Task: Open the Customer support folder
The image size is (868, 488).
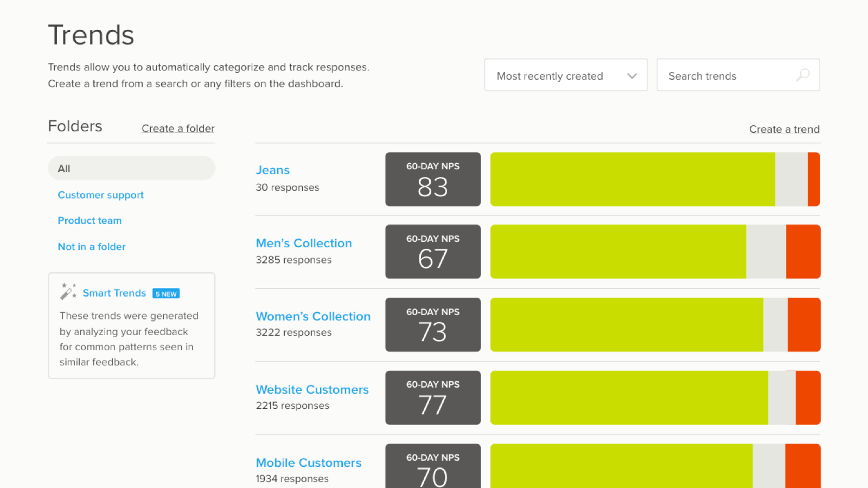Action: (101, 195)
